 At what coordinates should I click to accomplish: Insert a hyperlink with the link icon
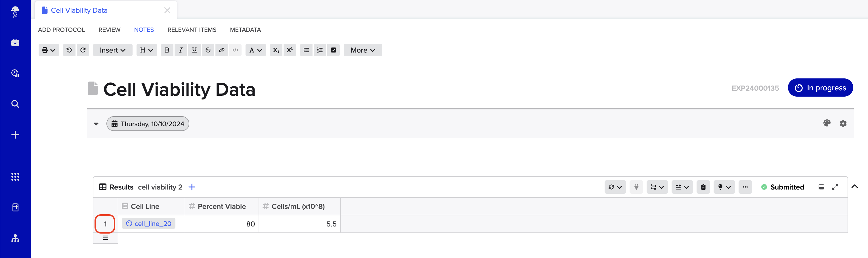(221, 50)
